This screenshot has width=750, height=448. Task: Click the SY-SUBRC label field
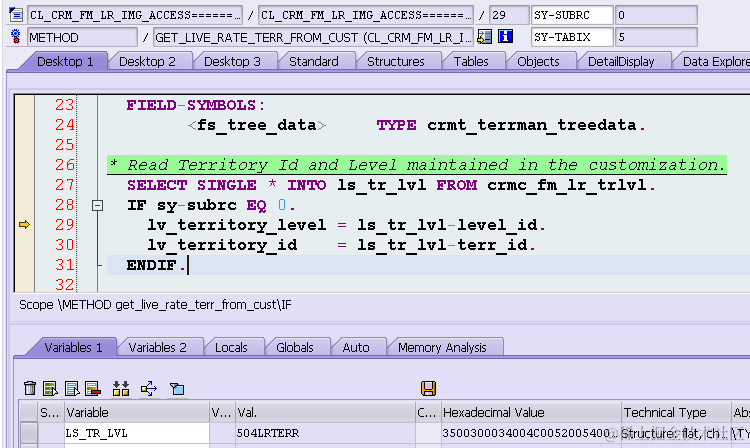pyautogui.click(x=572, y=15)
